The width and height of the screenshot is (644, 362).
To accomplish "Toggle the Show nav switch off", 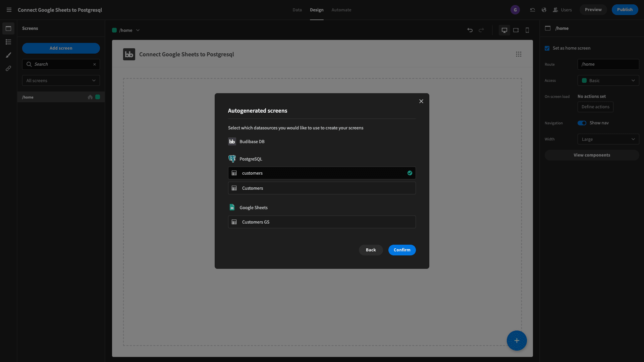I will point(582,123).
